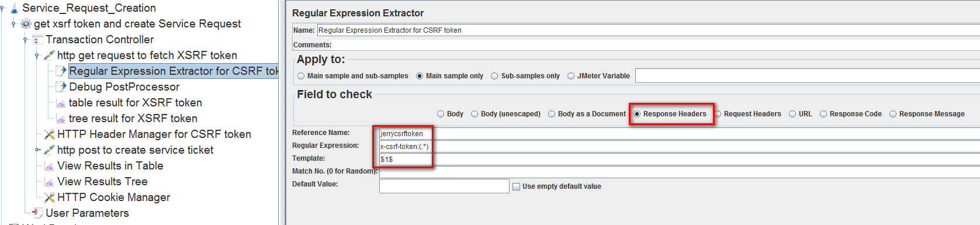Collapse the http get request to fetch XSRF token node
This screenshot has width=980, height=225.
tap(37, 56)
